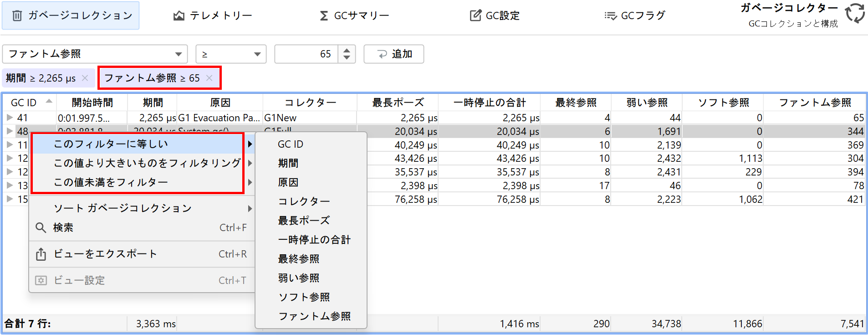The image size is (868, 335).
Task: Open the ファントム参照 attribute dropdown
Action: point(95,54)
